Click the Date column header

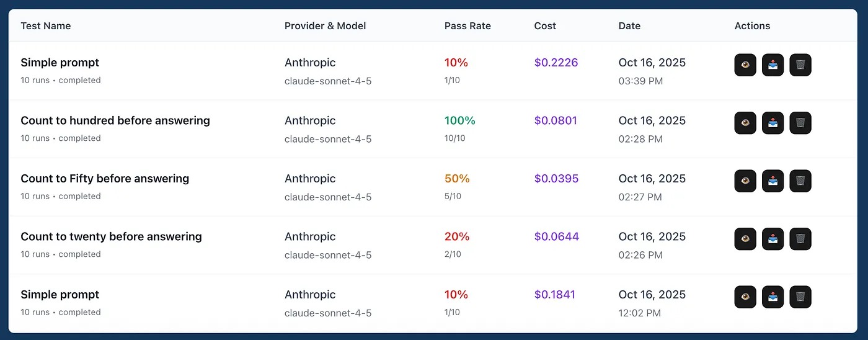click(629, 26)
